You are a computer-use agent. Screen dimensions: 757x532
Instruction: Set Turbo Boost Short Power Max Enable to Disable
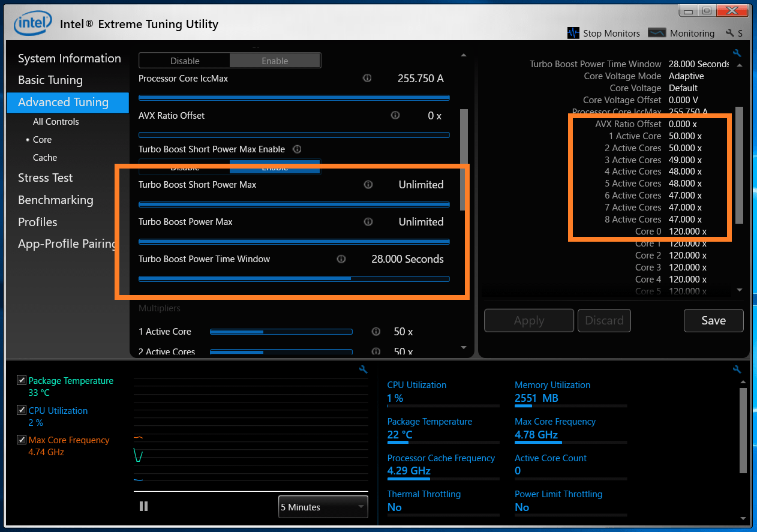tap(185, 167)
